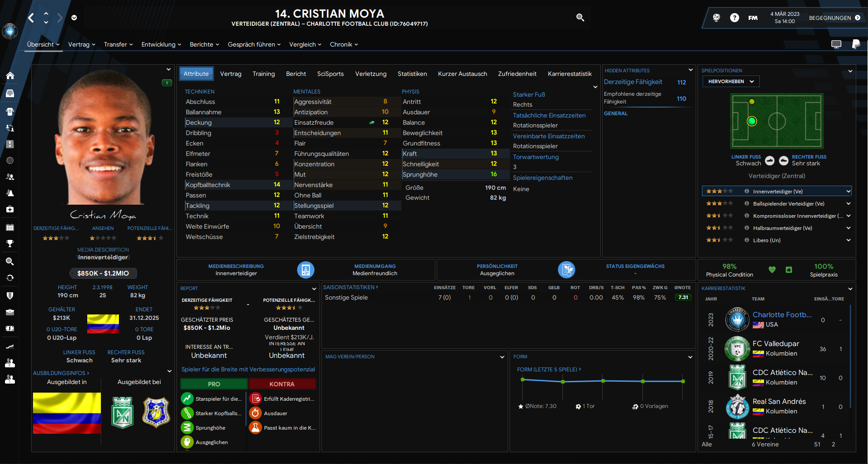Open the Hidden Attributes panel chevron
Screen dimensions: 868x464
[690, 70]
